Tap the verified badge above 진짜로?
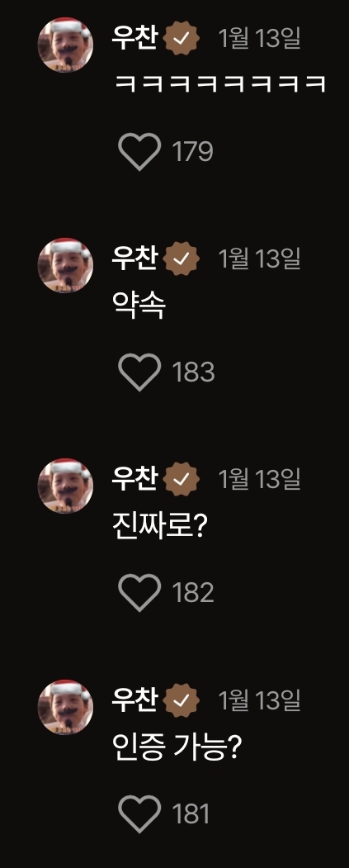This screenshot has width=349, height=868. pos(182,479)
